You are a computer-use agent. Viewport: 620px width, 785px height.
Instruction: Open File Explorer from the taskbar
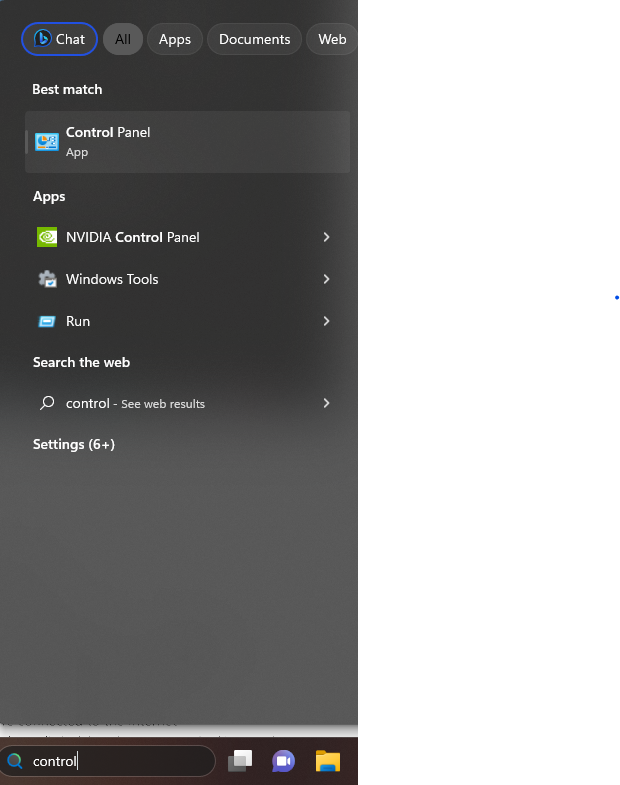pos(328,761)
